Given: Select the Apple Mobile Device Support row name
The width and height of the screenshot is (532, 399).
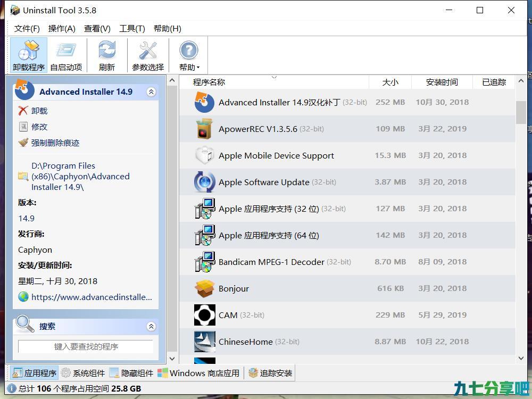Looking at the screenshot, I should (276, 156).
